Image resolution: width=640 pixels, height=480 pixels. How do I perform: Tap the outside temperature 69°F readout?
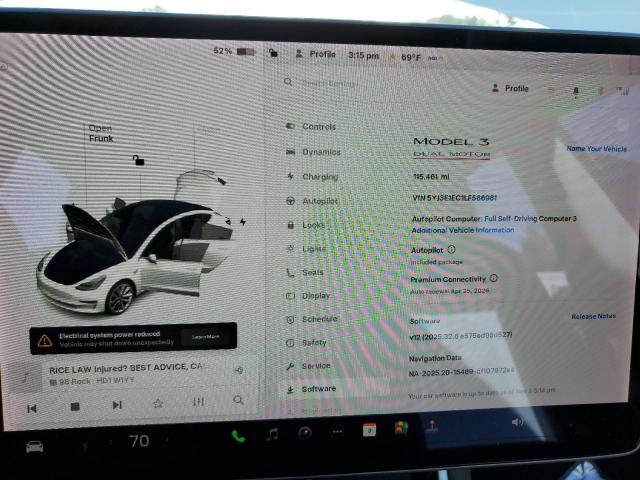[x=411, y=57]
